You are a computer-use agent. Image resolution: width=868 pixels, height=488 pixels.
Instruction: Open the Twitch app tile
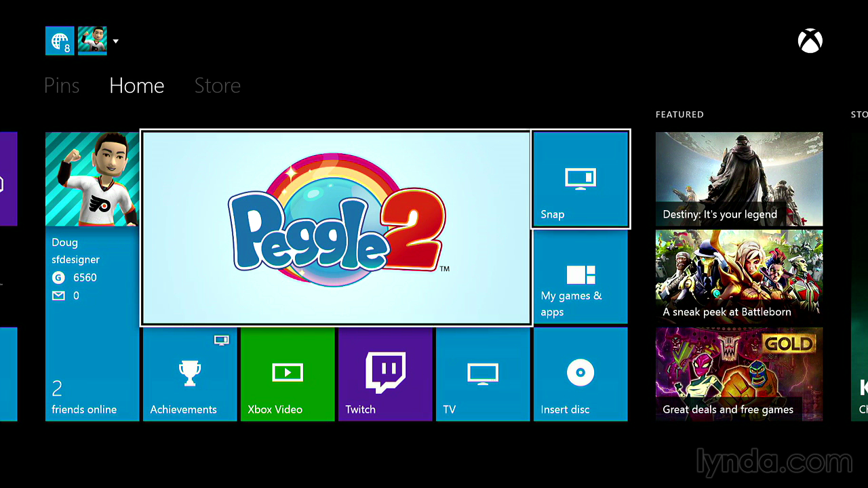coord(385,374)
